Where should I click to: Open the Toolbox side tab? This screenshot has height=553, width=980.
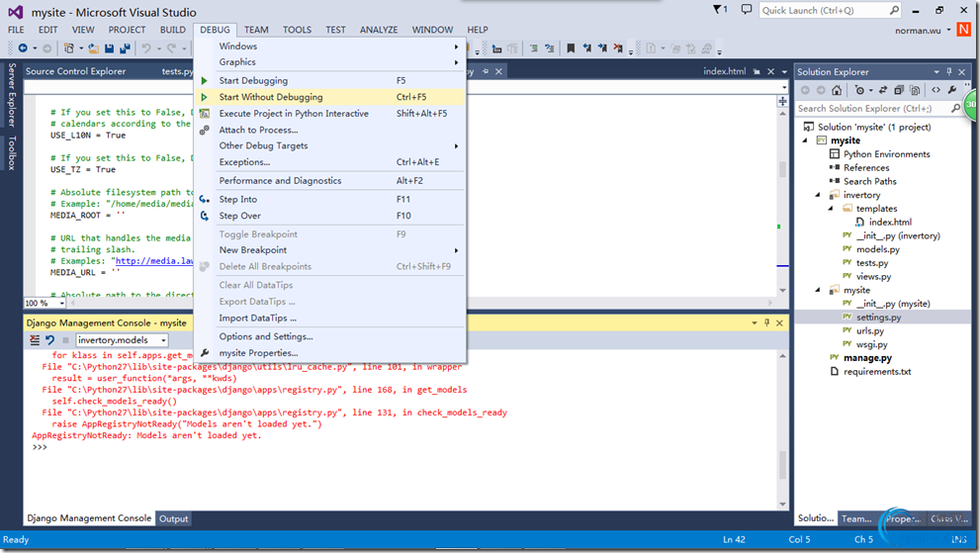coord(11,152)
